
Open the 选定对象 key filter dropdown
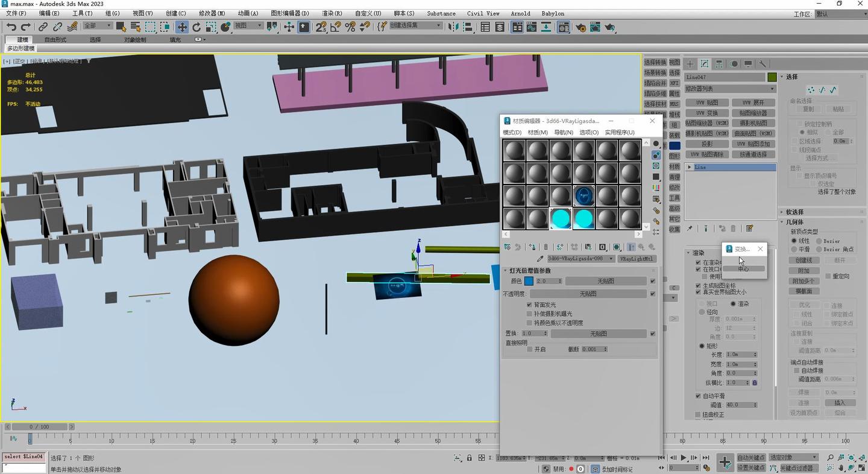coord(793,458)
